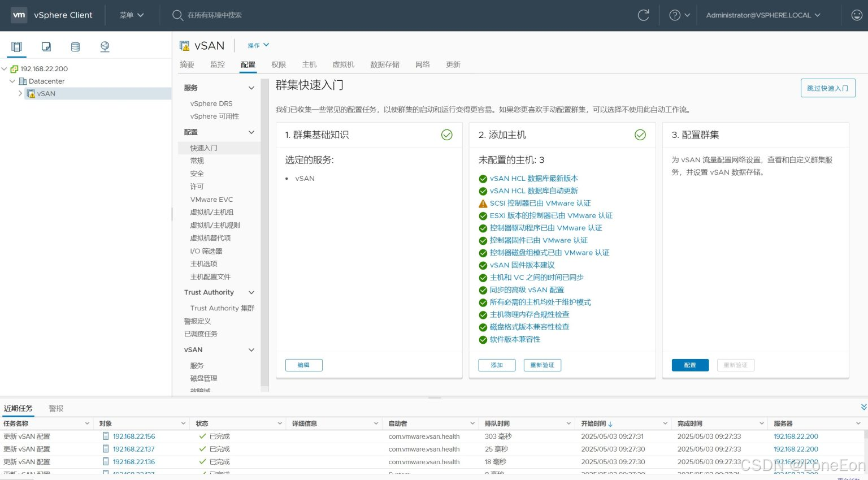Screen dimensions: 868x480
Task: Switch to the 数据存储 tab
Action: pyautogui.click(x=385, y=64)
